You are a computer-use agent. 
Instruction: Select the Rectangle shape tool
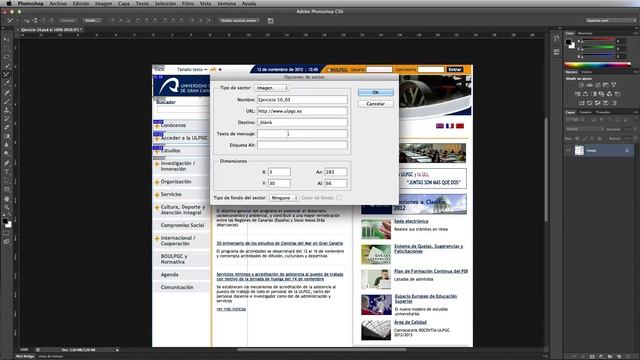click(7, 190)
